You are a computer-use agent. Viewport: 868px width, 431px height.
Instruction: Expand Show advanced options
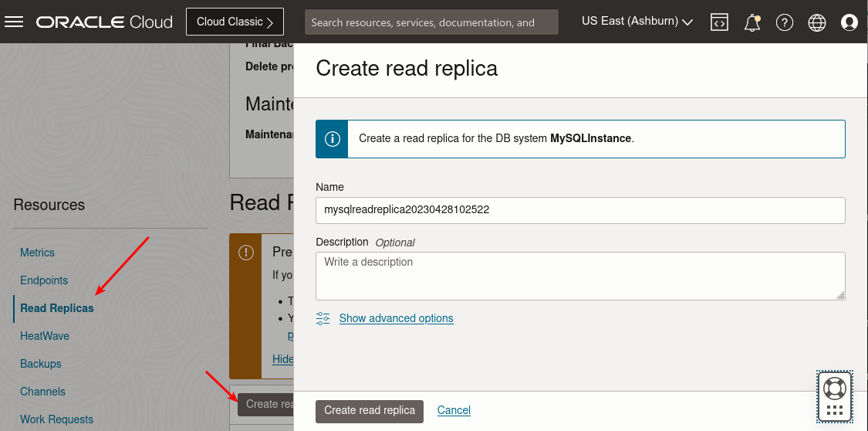(x=397, y=318)
